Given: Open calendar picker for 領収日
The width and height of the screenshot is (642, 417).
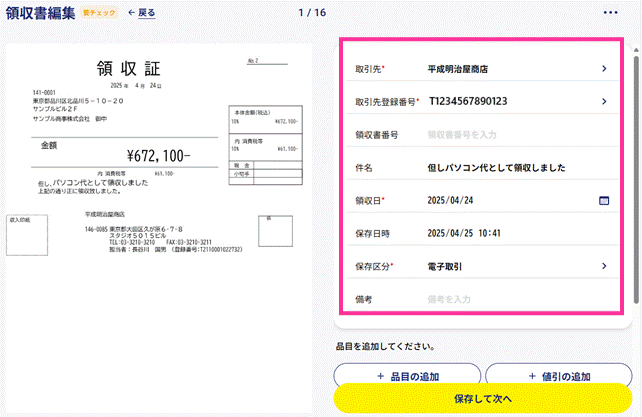Looking at the screenshot, I should point(604,200).
